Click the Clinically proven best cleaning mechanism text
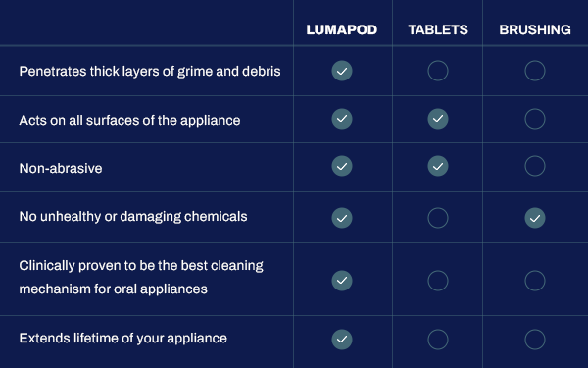Image resolution: width=588 pixels, height=368 pixels. [141, 277]
